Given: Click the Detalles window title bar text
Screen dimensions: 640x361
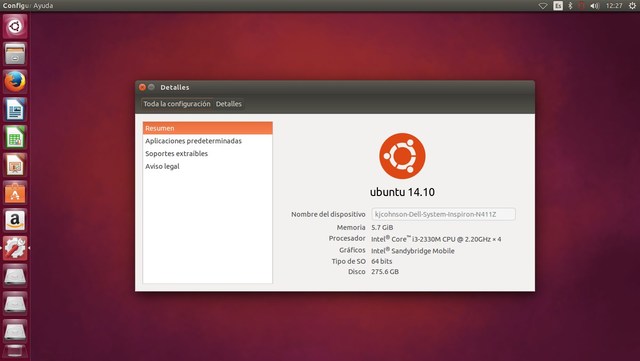Looking at the screenshot, I should [175, 87].
